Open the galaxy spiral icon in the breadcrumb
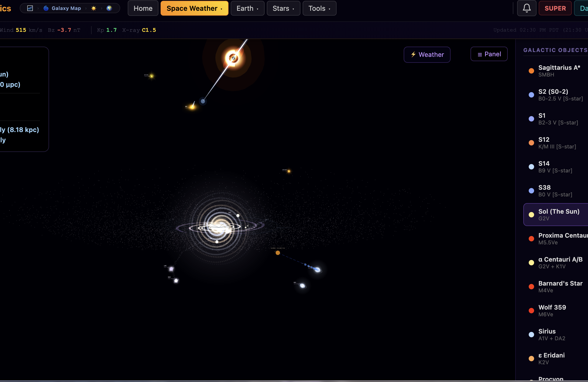 coord(46,8)
